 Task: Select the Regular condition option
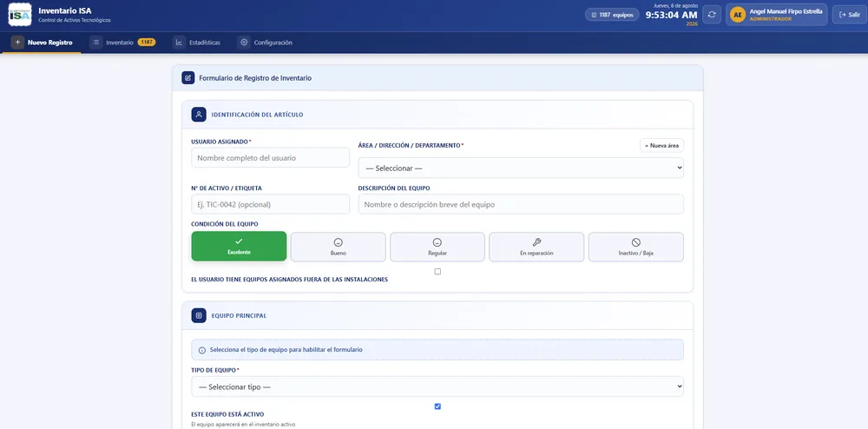[437, 247]
